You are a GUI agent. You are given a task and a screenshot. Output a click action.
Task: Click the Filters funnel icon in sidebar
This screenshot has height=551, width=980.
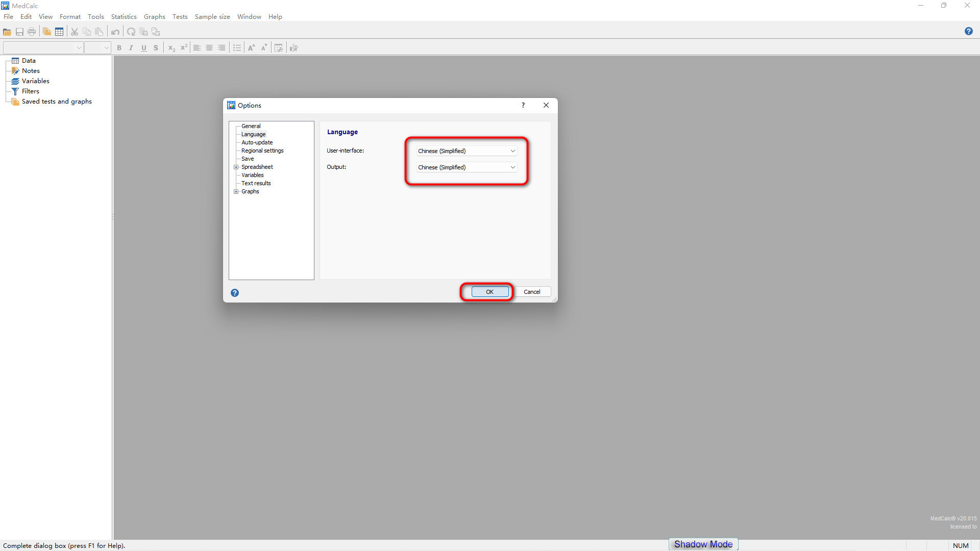pyautogui.click(x=15, y=91)
